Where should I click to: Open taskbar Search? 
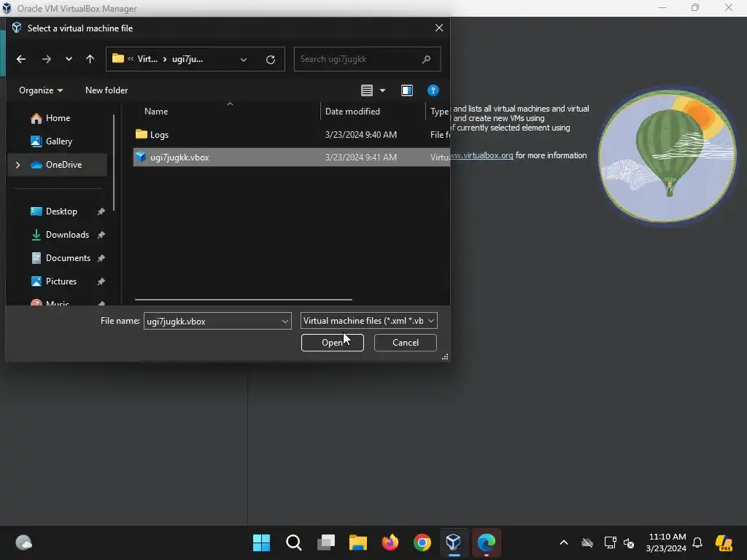pyautogui.click(x=293, y=542)
